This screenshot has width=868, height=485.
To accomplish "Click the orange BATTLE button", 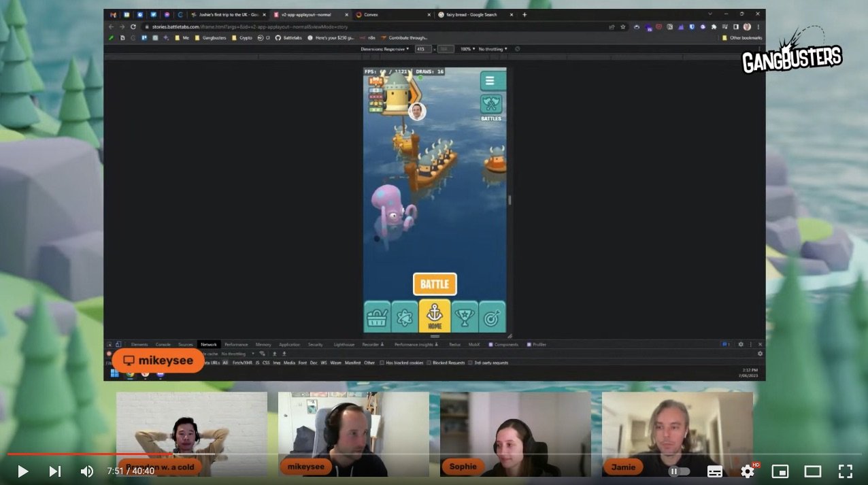I will coord(435,284).
